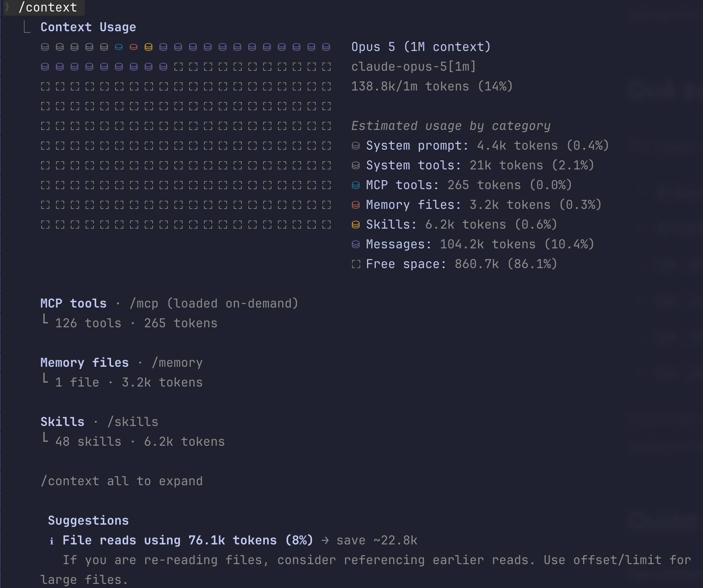Click the Context Usage heading
The image size is (703, 588).
[x=88, y=27]
